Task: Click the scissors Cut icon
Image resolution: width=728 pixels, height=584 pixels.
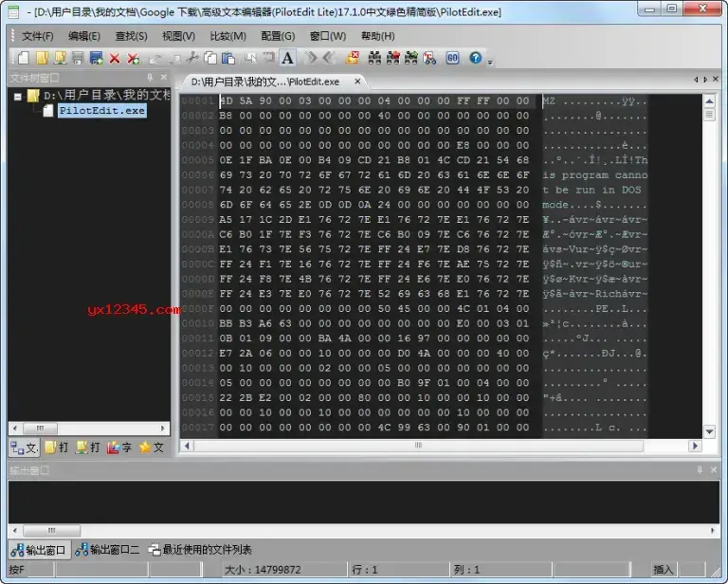Action: [192, 58]
